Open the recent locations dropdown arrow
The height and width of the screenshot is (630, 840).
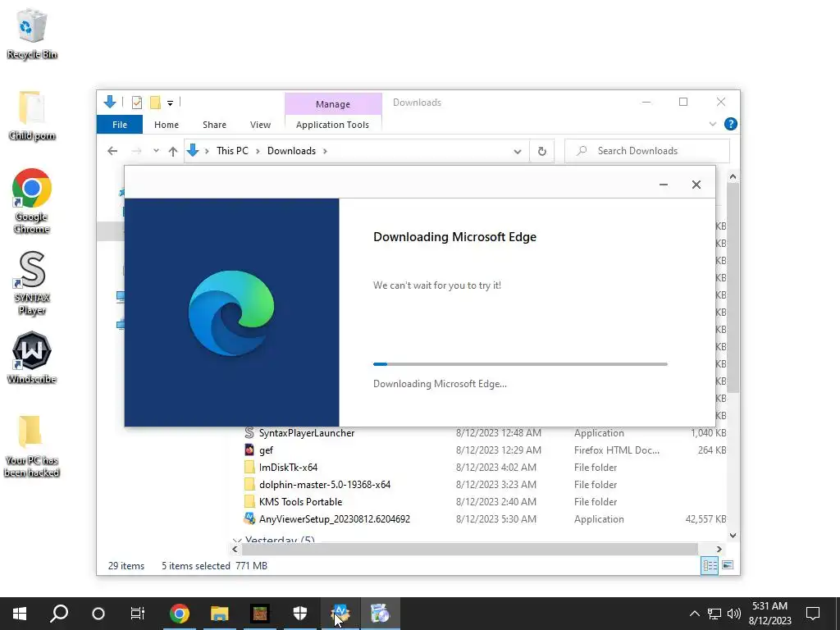pos(156,151)
